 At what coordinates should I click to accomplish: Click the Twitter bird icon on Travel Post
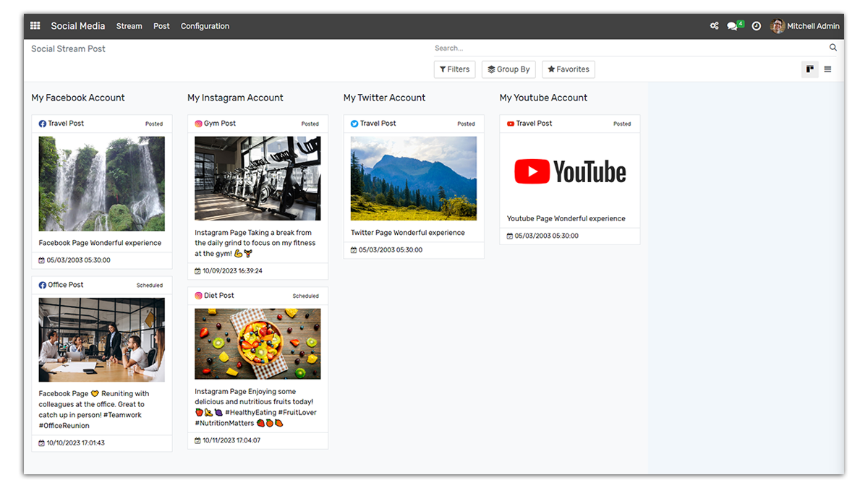[353, 123]
